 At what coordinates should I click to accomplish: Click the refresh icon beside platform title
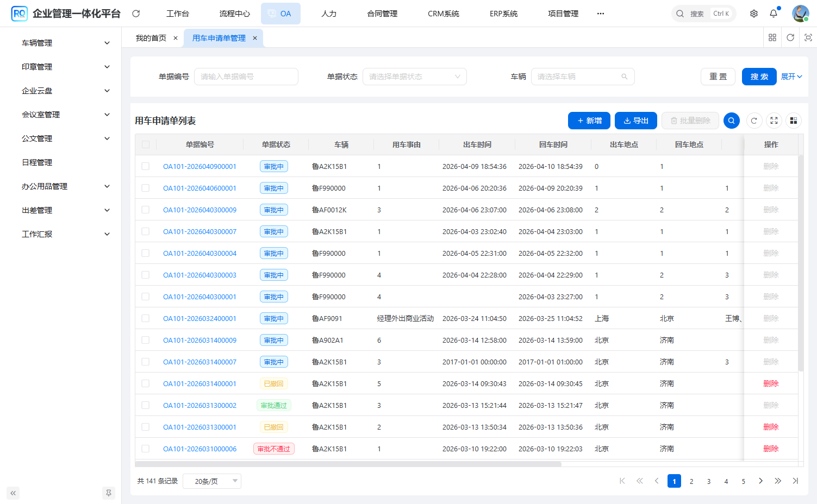click(x=136, y=14)
